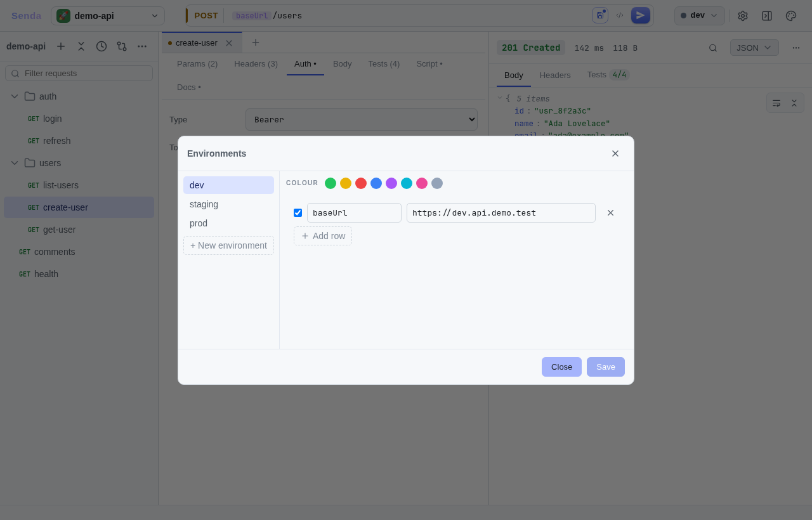Screen dimensions: 812x520
Task: Click the Save button in dialog
Action: click(606, 367)
